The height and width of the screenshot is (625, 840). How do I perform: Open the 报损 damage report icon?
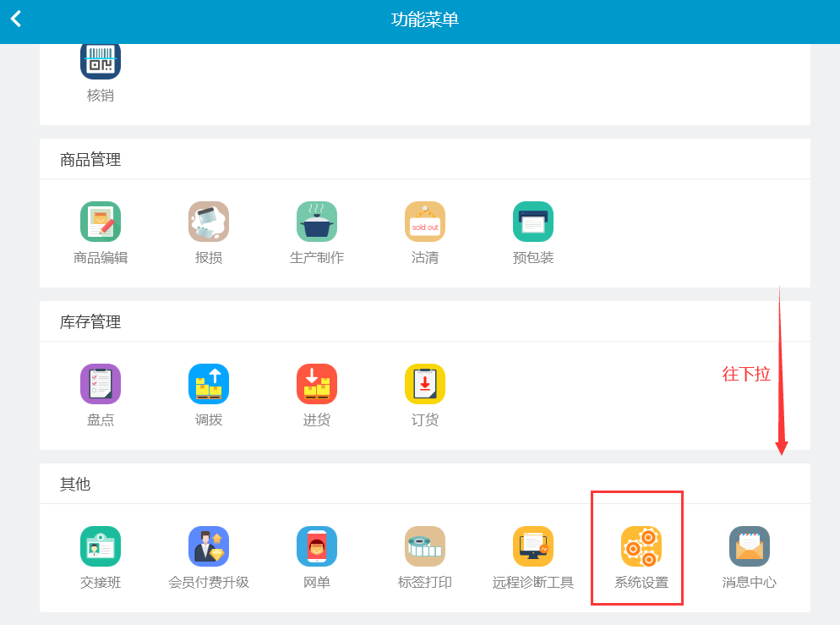coord(209,222)
